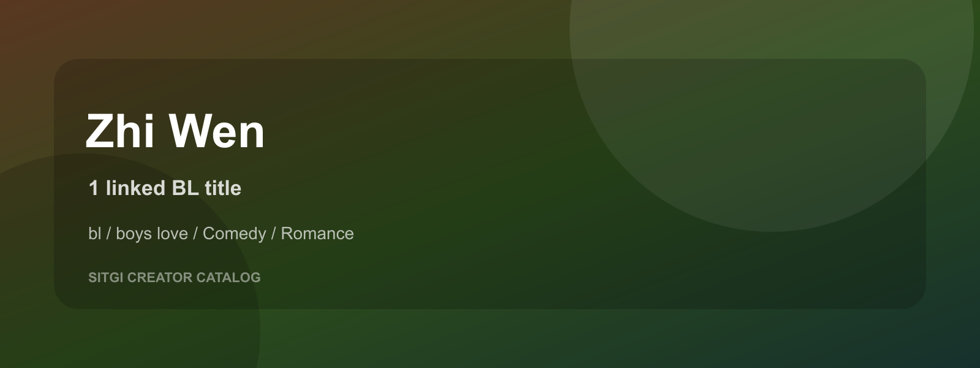Click the Zhi Wen creator name heading
This screenshot has width=980, height=368.
175,131
